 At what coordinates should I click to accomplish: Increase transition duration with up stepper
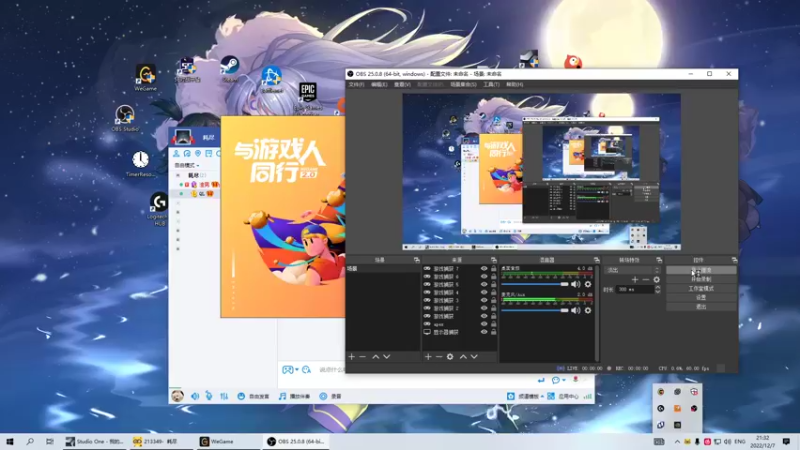(658, 287)
